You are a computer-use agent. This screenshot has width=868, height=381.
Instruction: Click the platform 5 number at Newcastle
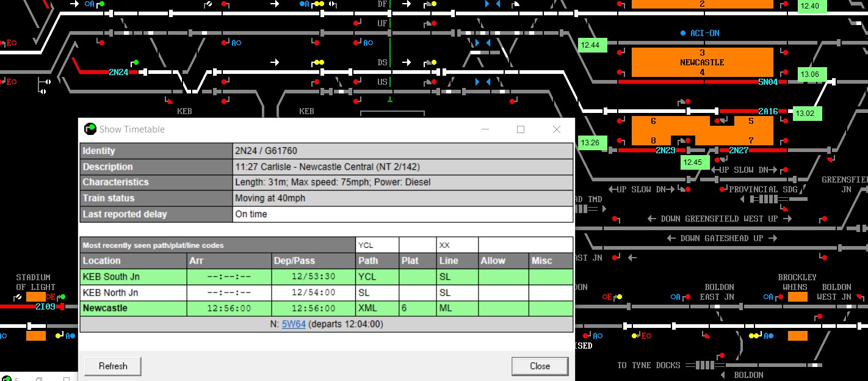point(751,122)
